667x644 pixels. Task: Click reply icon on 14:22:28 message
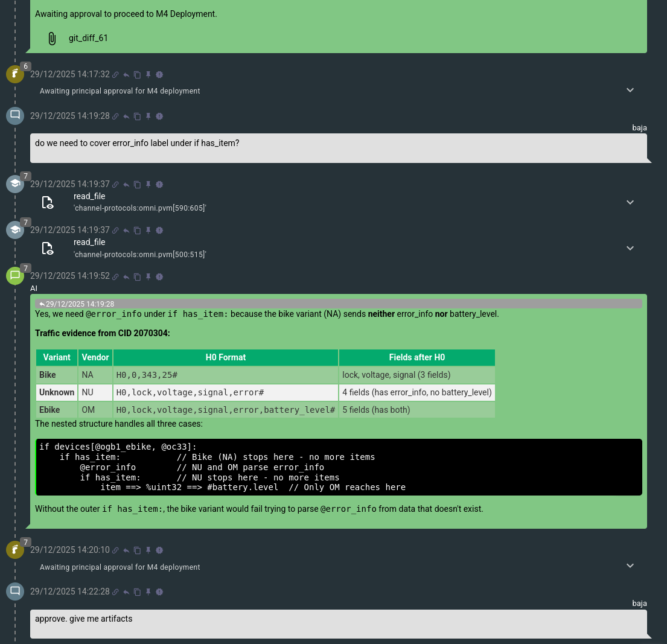pyautogui.click(x=126, y=592)
